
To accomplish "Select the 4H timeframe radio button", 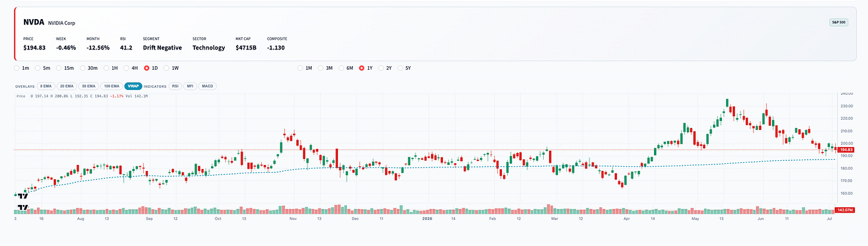I will pos(127,68).
